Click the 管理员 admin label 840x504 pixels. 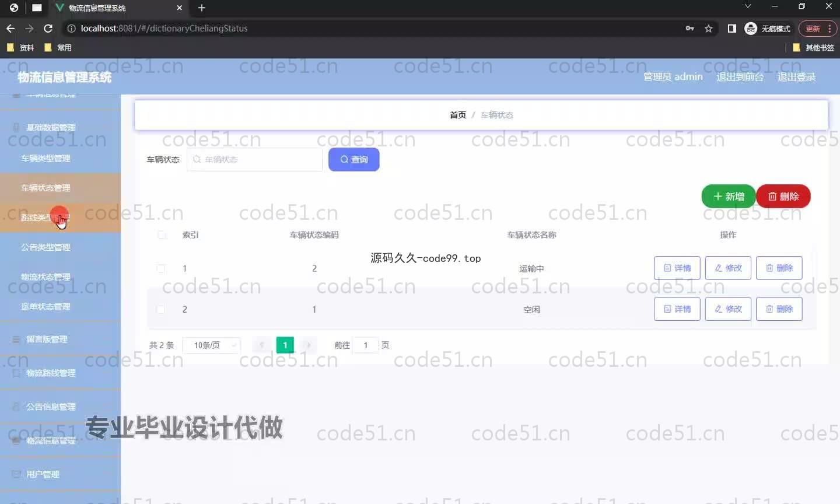[x=673, y=77]
